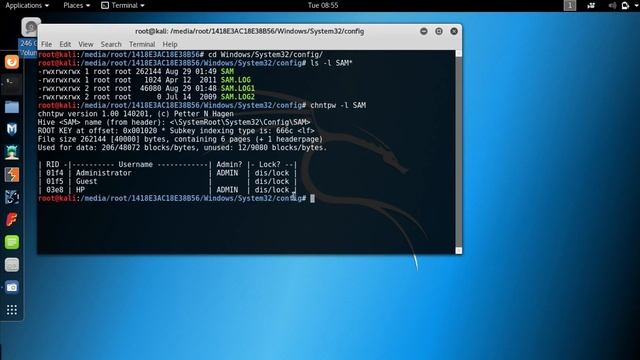Open the Terminal icon in the dock
Image resolution: width=640 pixels, height=360 pixels.
[x=12, y=84]
